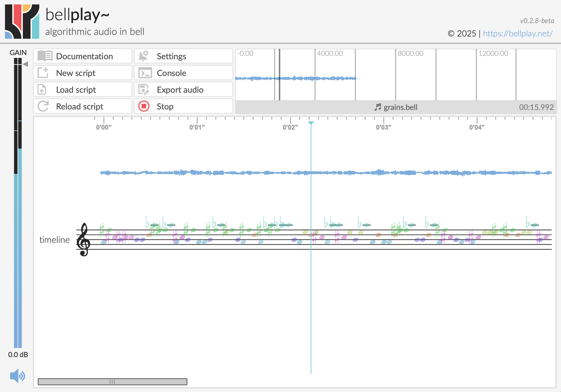This screenshot has width=561, height=392.
Task: Click the horizontal scrollbar below the timeline
Action: coord(112,382)
